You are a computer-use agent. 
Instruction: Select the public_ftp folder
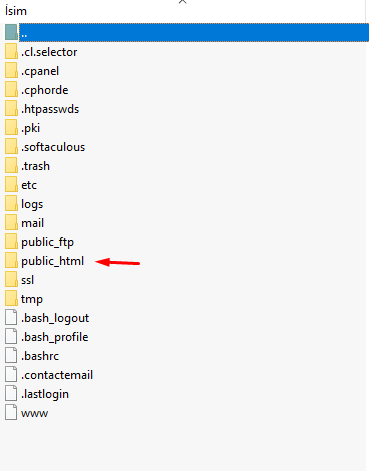pyautogui.click(x=47, y=242)
